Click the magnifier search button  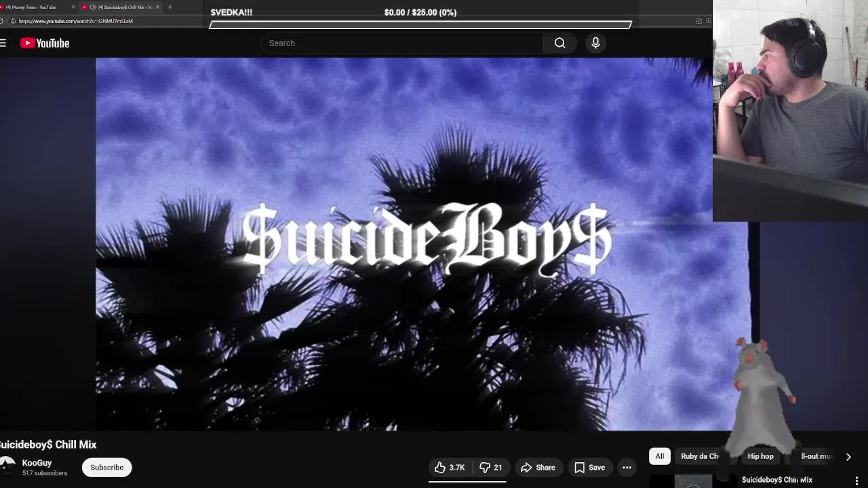tap(560, 43)
